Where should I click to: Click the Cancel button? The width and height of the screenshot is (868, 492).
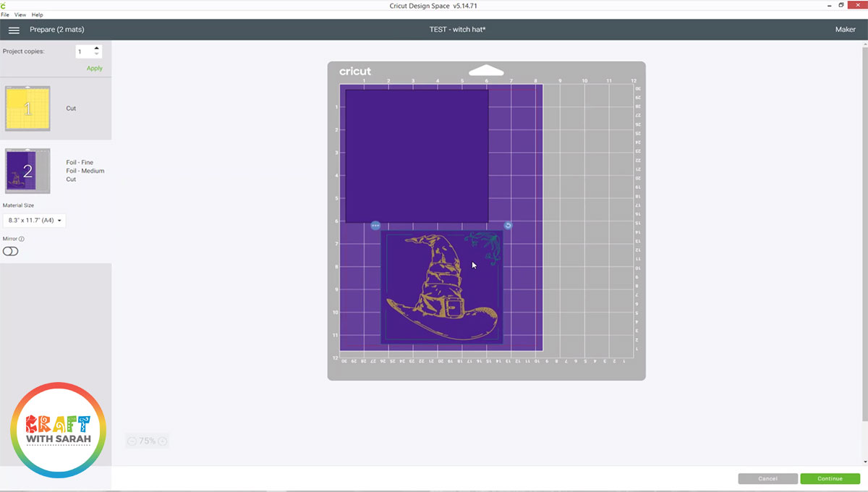(x=767, y=478)
